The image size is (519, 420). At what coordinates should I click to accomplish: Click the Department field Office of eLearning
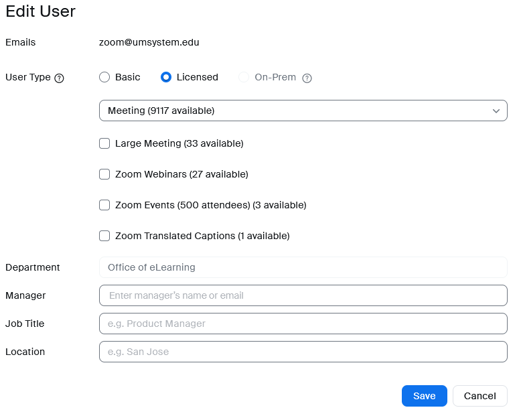pos(303,267)
